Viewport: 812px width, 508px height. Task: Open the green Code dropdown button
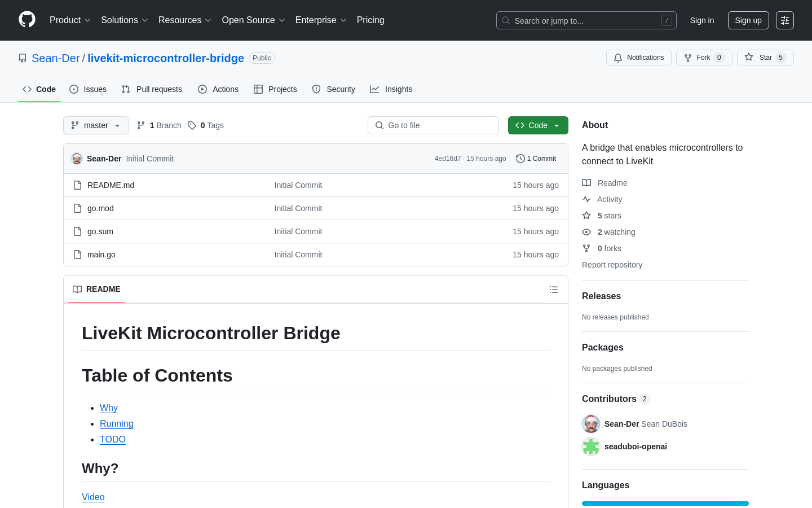click(538, 125)
